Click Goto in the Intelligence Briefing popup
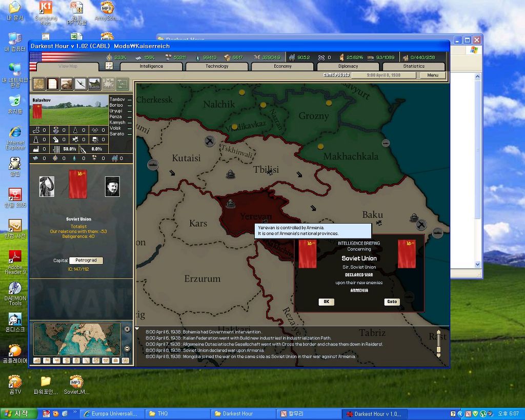This screenshot has height=420, width=525. 392,302
